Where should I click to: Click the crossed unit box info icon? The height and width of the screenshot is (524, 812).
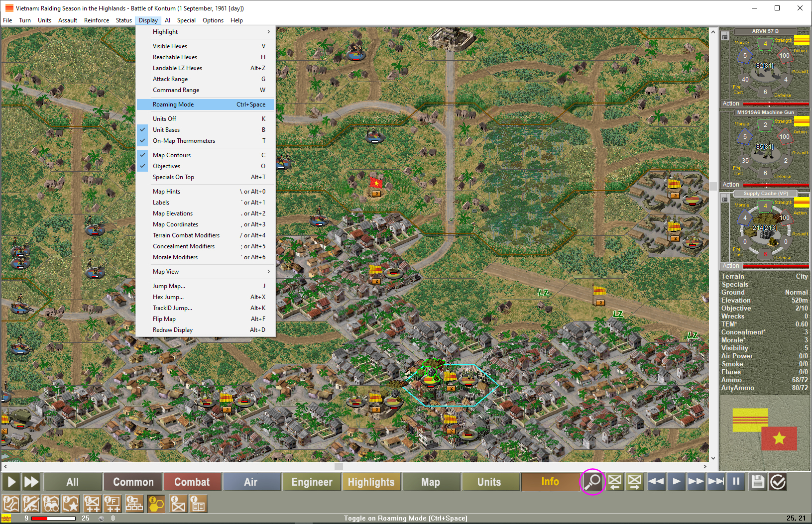[178, 504]
